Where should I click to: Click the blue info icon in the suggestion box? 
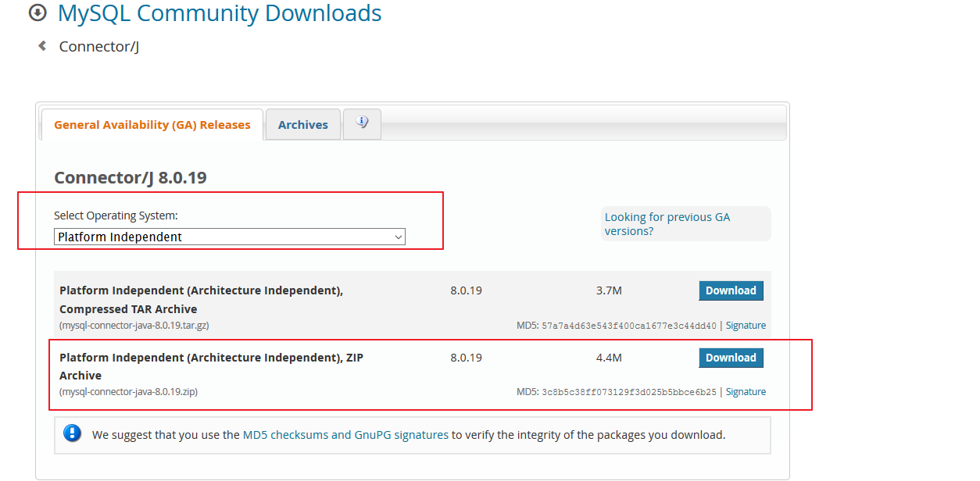click(72, 434)
